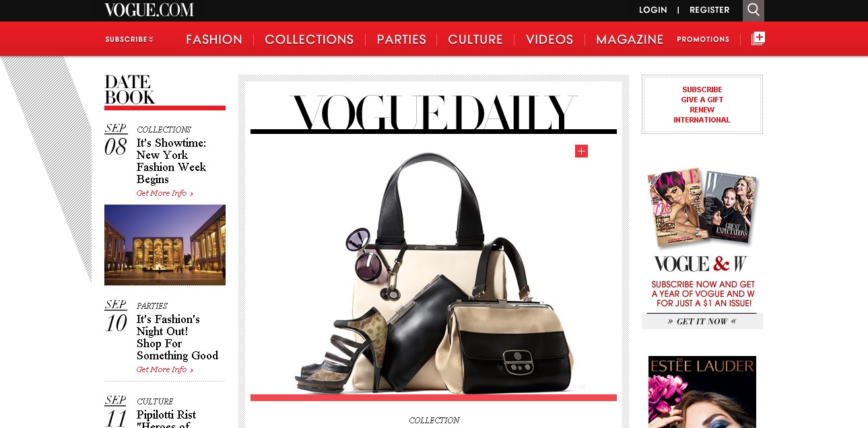This screenshot has width=868, height=428.
Task: Click Get More Info under Fashion Week
Action: [165, 193]
